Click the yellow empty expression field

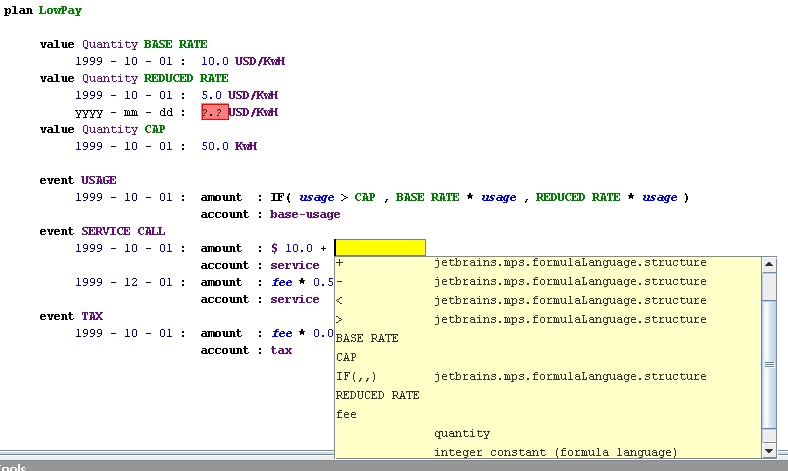(380, 248)
